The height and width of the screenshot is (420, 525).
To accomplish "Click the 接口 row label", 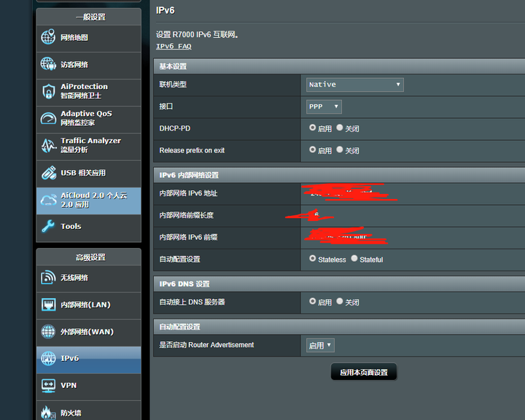I will (x=166, y=106).
